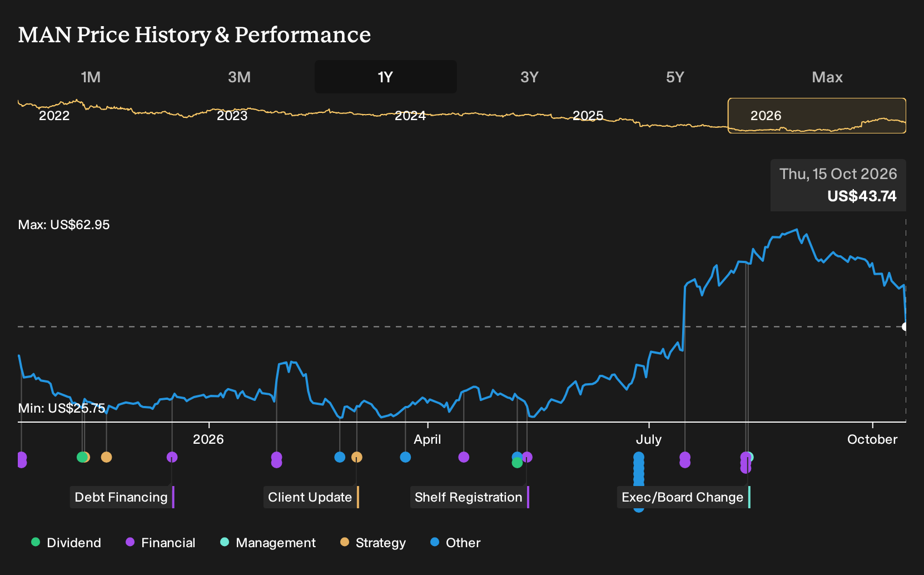The width and height of the screenshot is (924, 575).
Task: Select the purple Financial marker above Shelf Registration
Action: 528,457
